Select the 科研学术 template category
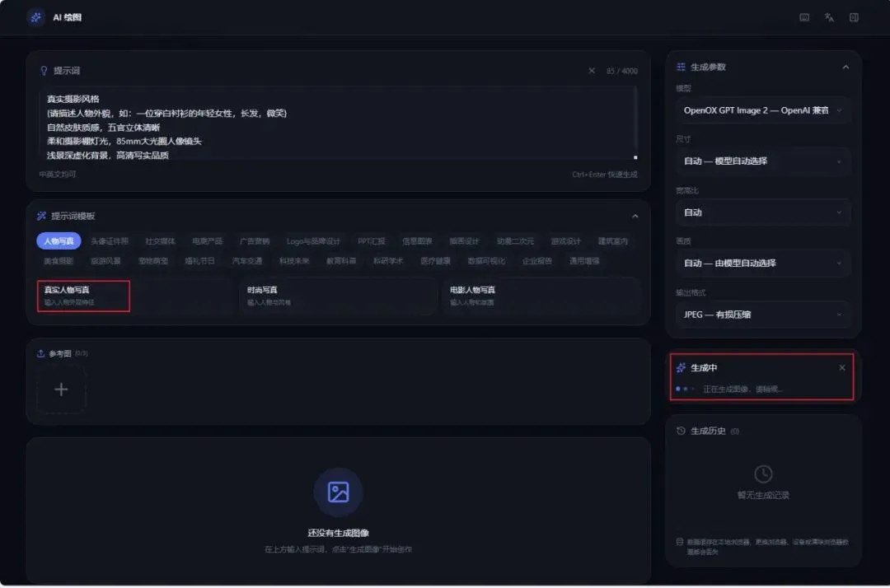Image resolution: width=890 pixels, height=588 pixels. pos(388,261)
